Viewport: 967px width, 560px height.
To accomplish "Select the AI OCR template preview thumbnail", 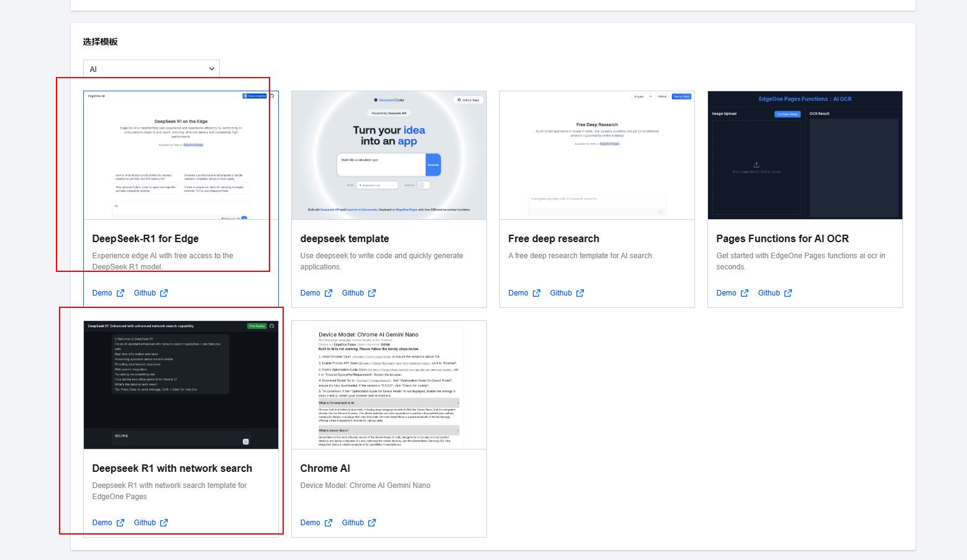I will (x=805, y=155).
